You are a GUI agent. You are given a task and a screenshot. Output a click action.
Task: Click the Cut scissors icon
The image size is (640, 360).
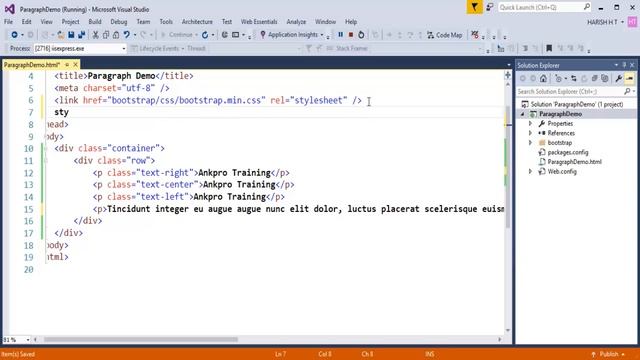pyautogui.click(x=95, y=35)
